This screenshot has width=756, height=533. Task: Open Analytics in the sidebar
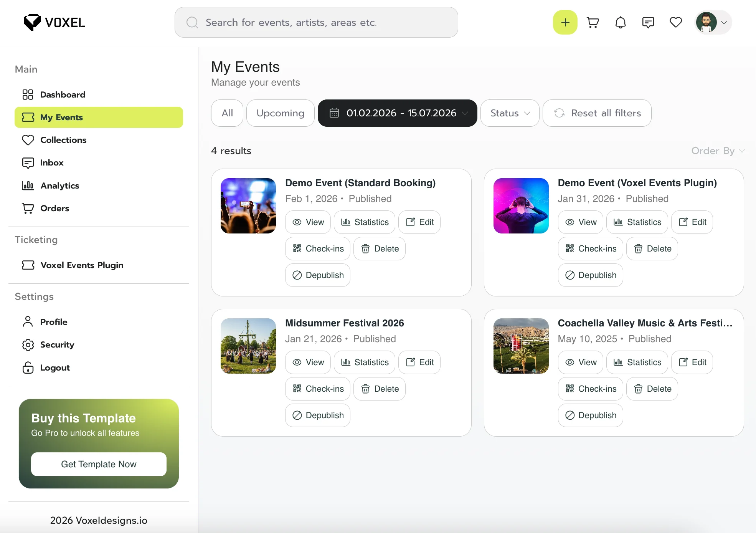[x=59, y=185]
